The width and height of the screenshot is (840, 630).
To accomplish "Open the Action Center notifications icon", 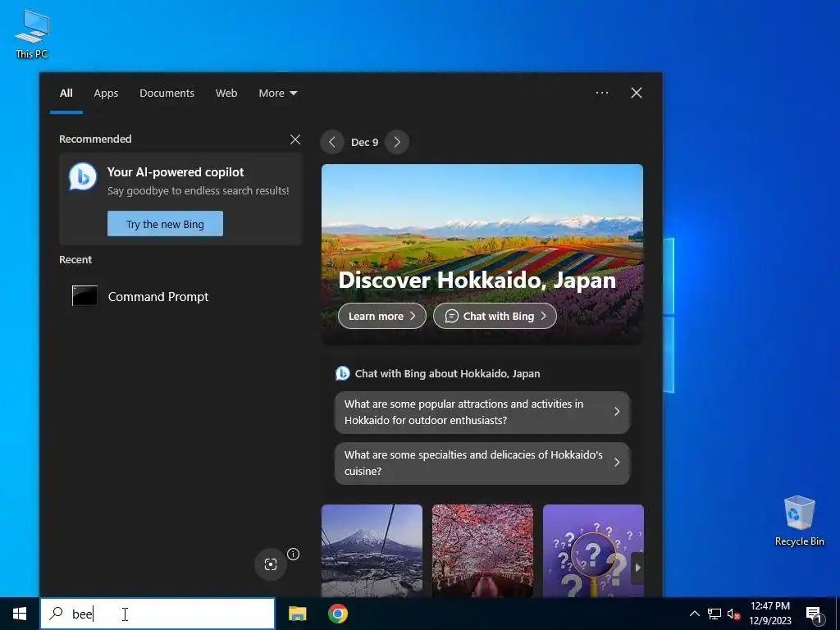I will 815,614.
